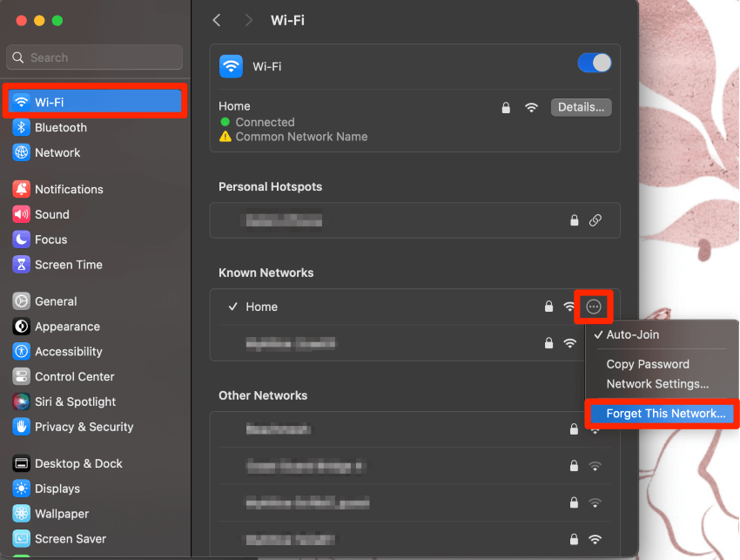This screenshot has height=560, width=740.
Task: Open Notifications preferences
Action: 68,189
